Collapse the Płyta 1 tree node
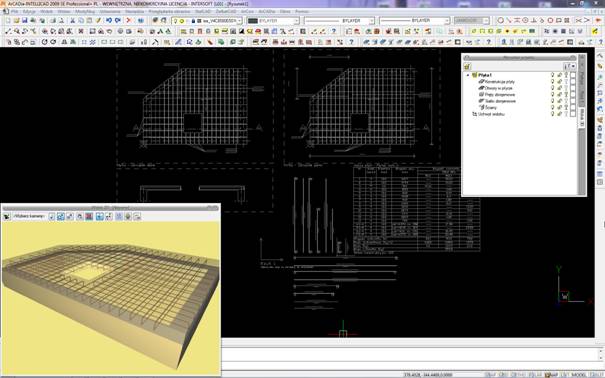This screenshot has height=378, width=605. point(468,75)
